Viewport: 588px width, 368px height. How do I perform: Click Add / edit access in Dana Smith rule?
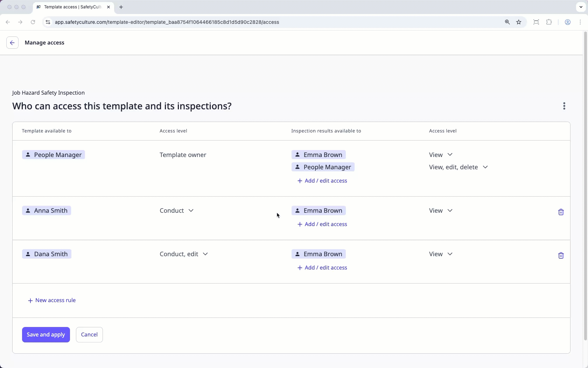(x=322, y=268)
